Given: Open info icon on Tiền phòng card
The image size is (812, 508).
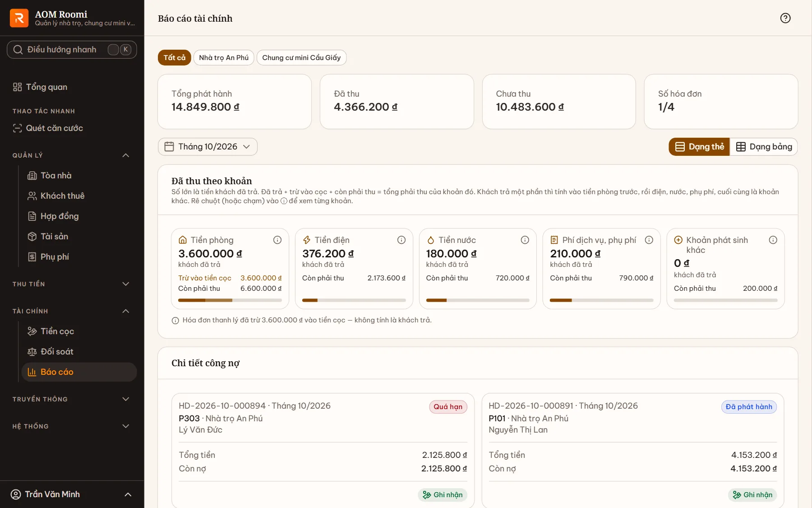Looking at the screenshot, I should [277, 240].
